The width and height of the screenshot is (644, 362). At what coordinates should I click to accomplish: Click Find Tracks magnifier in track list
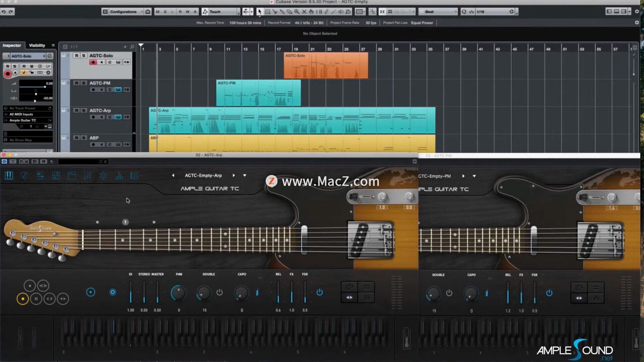point(132,47)
